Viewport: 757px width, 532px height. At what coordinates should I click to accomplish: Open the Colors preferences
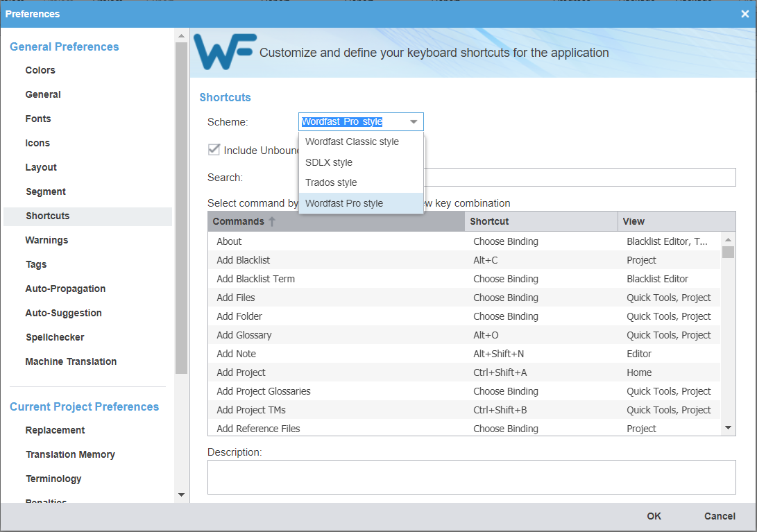(x=40, y=70)
